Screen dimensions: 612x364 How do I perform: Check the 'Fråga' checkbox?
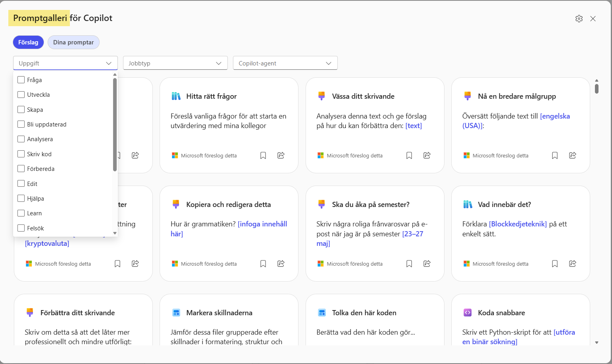(21, 80)
